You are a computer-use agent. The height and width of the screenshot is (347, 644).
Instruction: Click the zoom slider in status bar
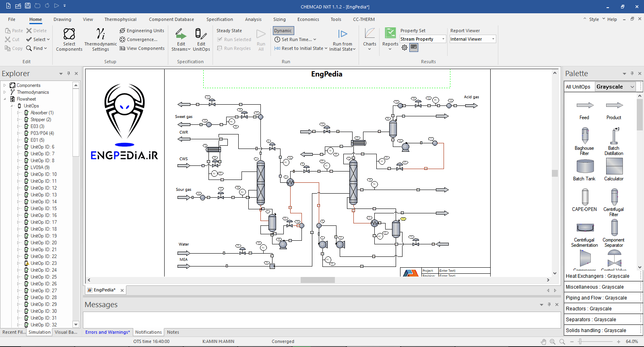point(580,342)
